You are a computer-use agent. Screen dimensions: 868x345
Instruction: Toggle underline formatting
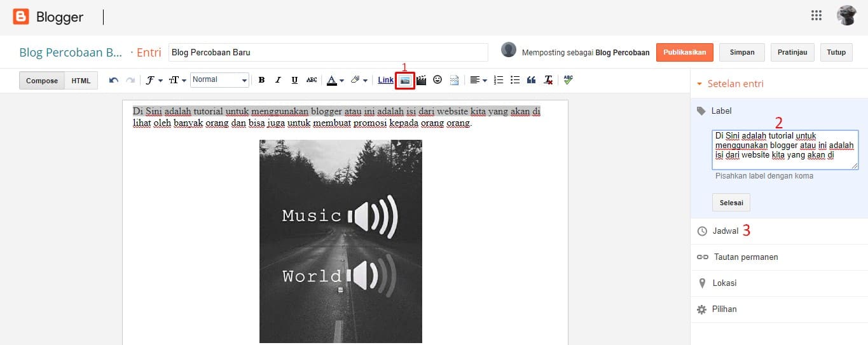[294, 80]
